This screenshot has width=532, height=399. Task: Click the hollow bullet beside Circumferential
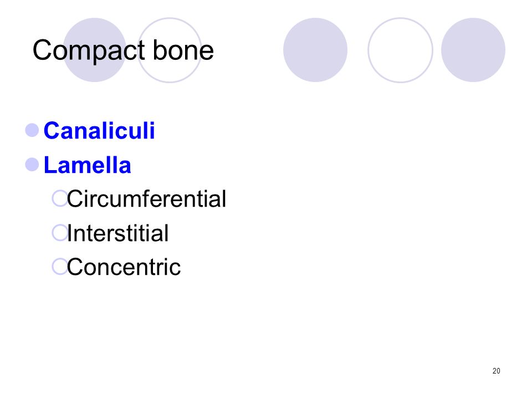(x=60, y=198)
